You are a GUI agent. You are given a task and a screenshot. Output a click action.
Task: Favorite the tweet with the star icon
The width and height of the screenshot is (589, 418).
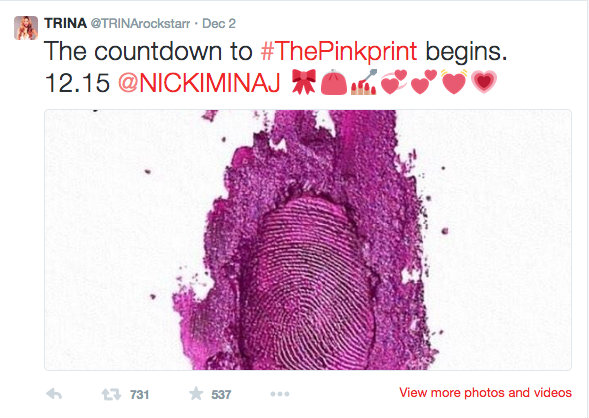coord(196,394)
